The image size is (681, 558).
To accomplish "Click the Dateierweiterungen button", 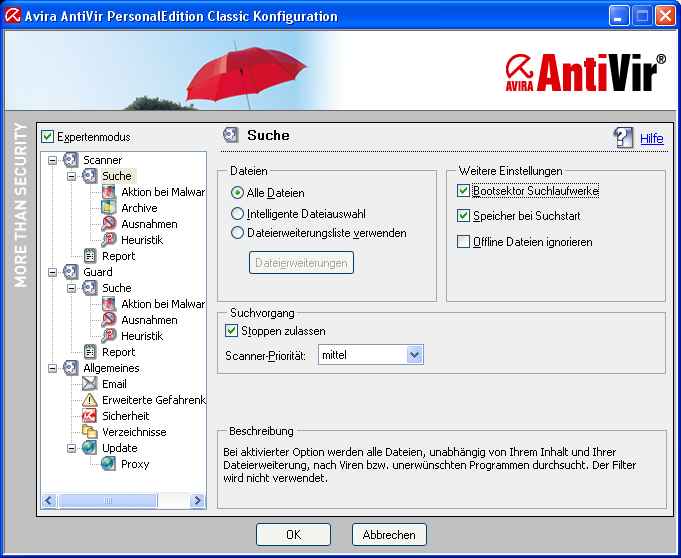I will pos(301,263).
